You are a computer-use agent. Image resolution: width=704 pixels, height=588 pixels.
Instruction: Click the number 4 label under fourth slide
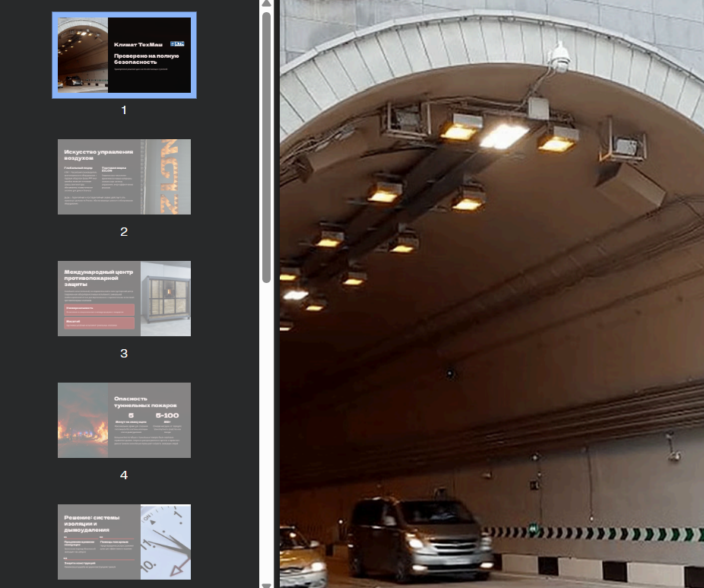pyautogui.click(x=124, y=475)
